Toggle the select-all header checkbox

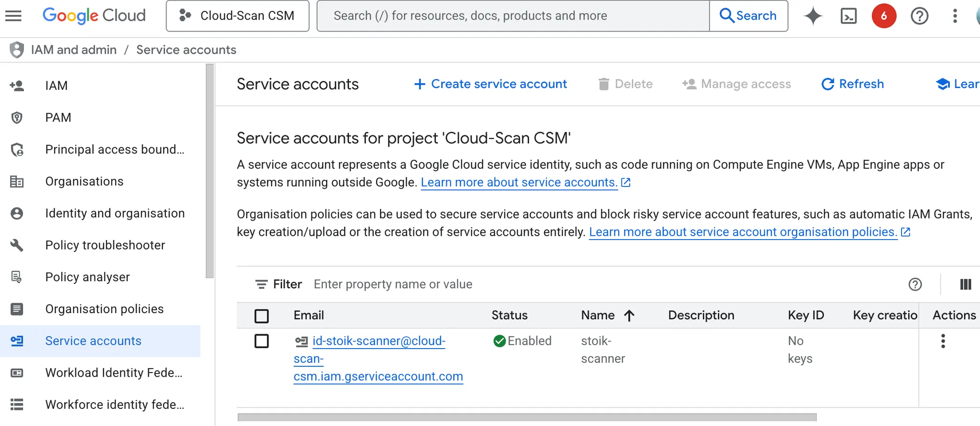262,316
